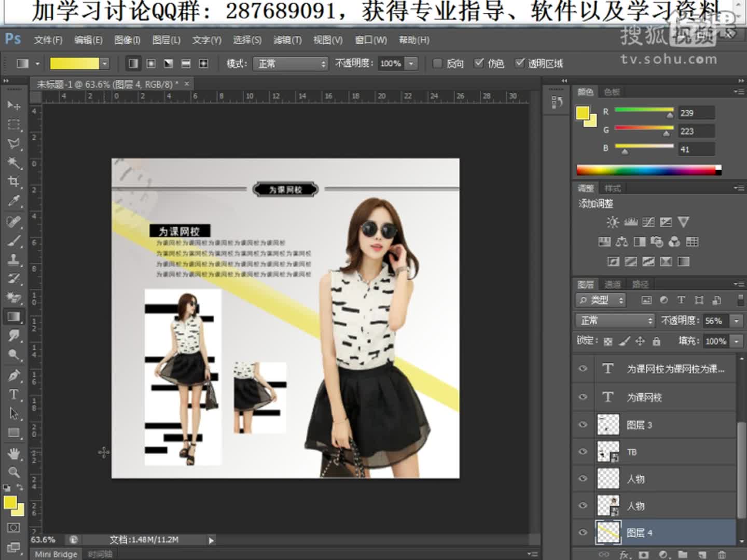Select the Crop tool
The height and width of the screenshot is (560, 747).
pos(14,181)
